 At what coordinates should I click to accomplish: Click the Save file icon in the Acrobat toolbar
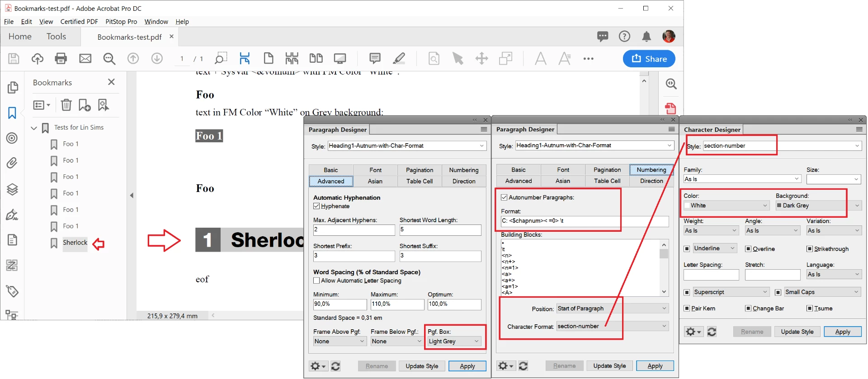tap(14, 59)
